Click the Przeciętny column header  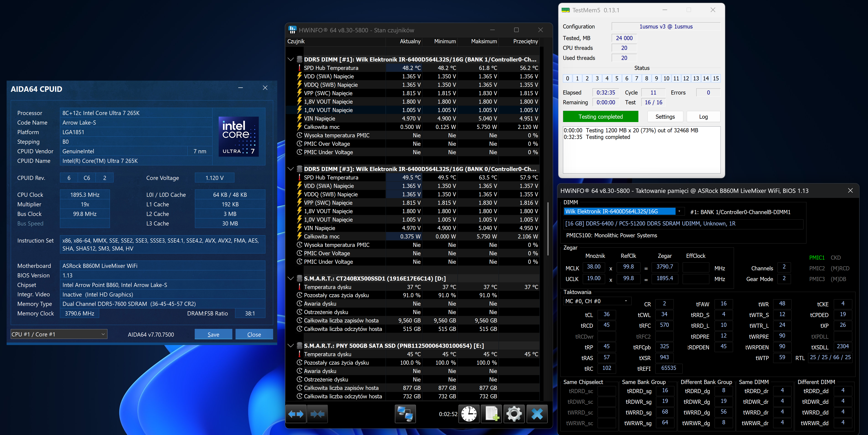point(525,41)
